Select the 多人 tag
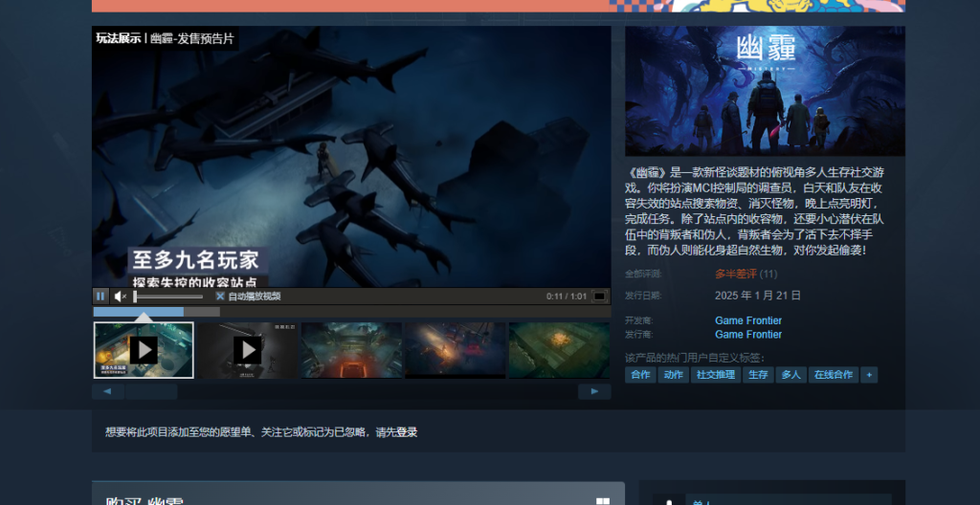The width and height of the screenshot is (980, 505). 791,375
